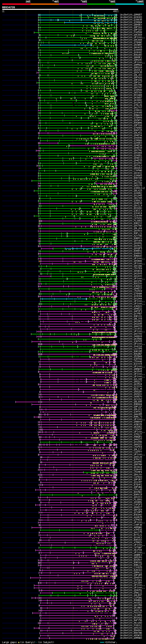This screenshot has height=644, width=146.
Task: Select the UniRef100_Q41707 label
Action: click(131, 108)
